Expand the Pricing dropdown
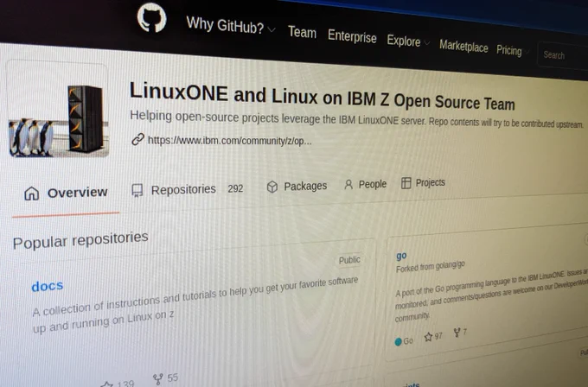The height and width of the screenshot is (387, 588). 512,51
